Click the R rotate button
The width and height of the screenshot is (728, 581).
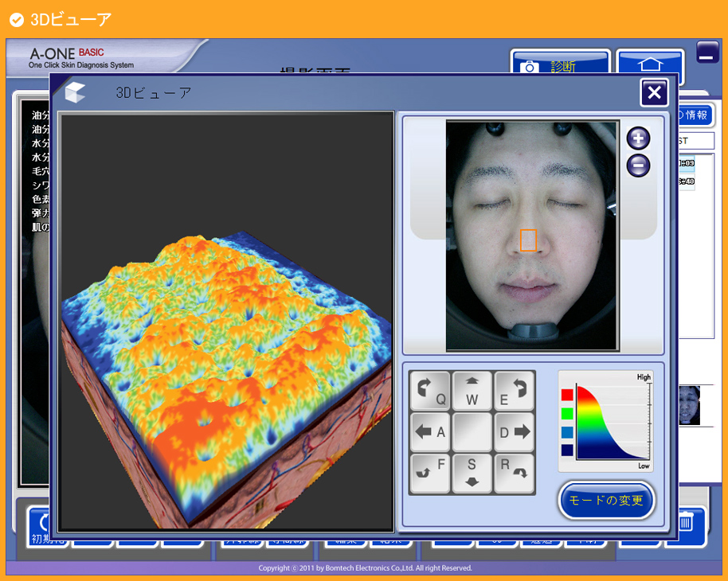(x=514, y=473)
